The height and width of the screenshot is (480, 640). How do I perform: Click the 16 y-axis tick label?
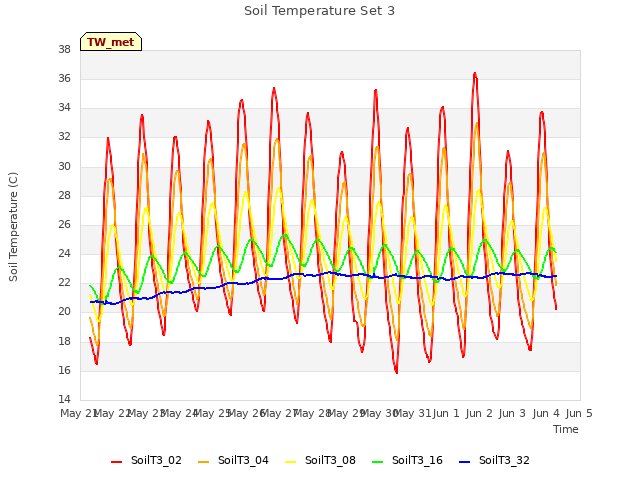pyautogui.click(x=64, y=370)
